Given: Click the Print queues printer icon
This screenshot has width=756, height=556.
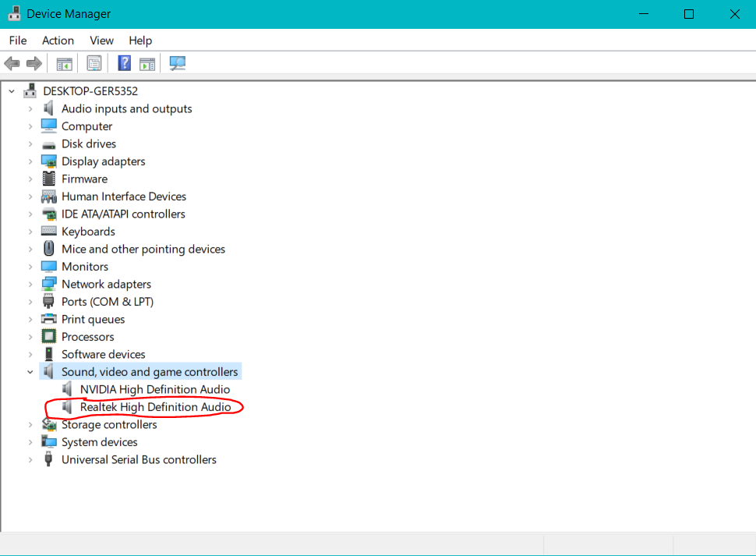Looking at the screenshot, I should point(48,319).
